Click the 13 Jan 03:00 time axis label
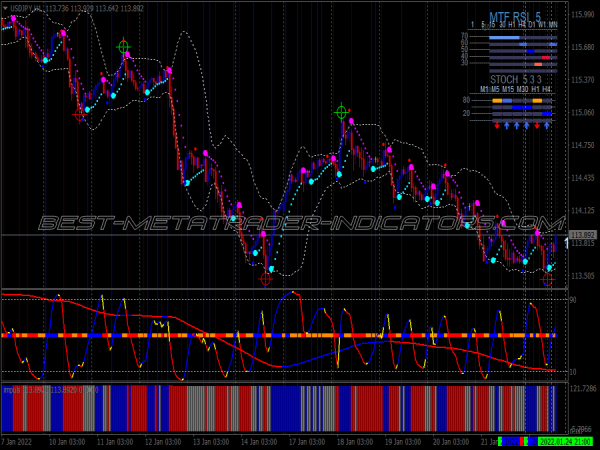The width and height of the screenshot is (600, 450). [210, 442]
